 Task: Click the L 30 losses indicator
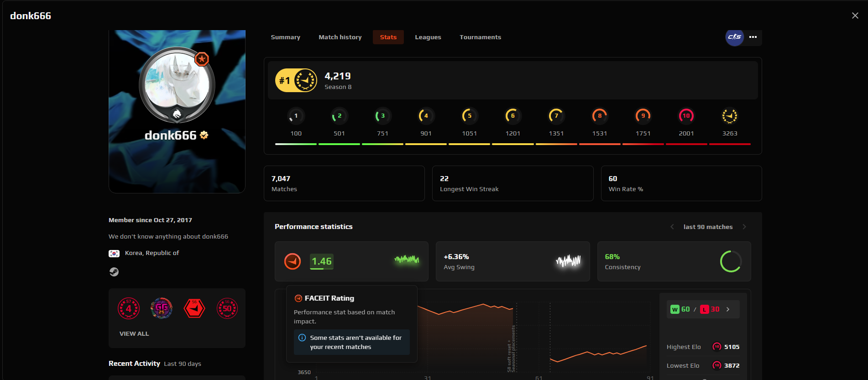pyautogui.click(x=710, y=309)
